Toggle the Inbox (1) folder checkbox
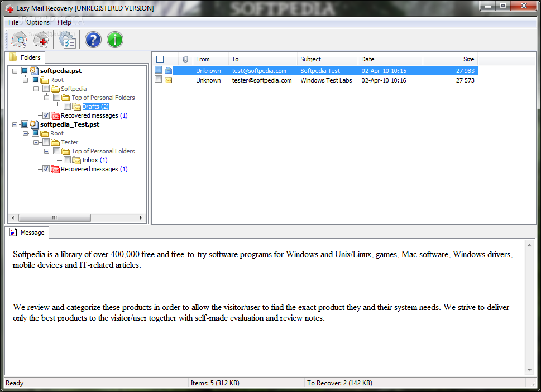This screenshot has height=392, width=541. tap(68, 160)
